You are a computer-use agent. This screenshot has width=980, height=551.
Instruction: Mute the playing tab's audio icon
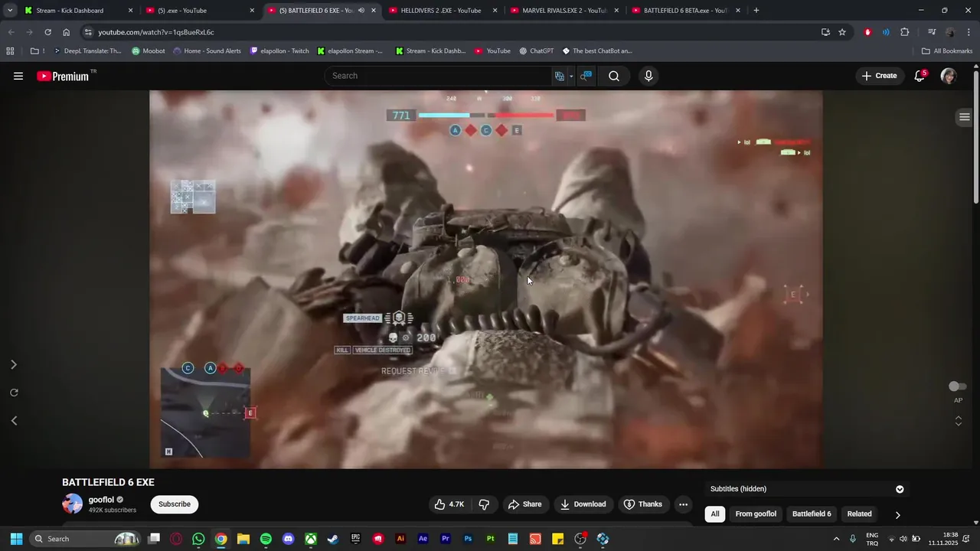361,11
